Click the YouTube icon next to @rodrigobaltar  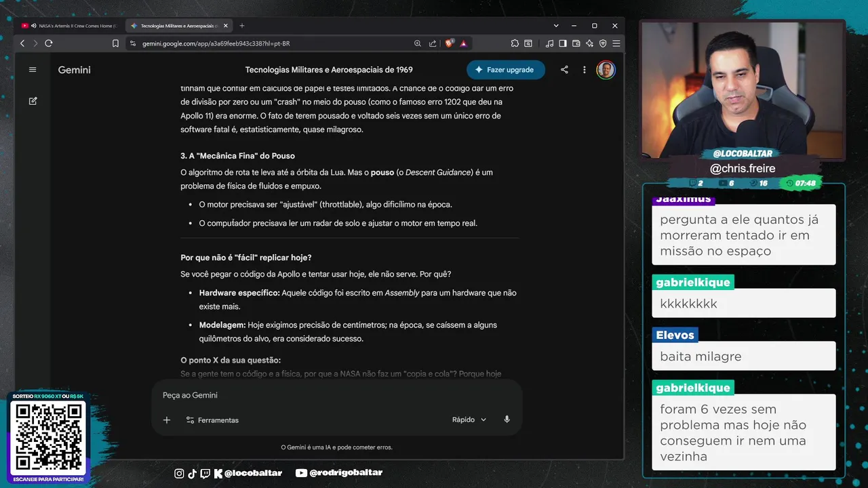coord(301,473)
